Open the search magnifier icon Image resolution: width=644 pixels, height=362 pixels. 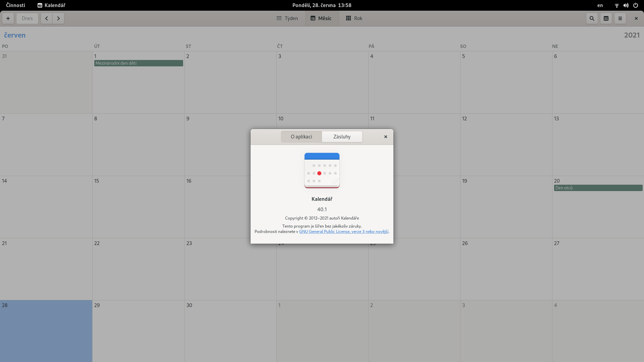[592, 18]
